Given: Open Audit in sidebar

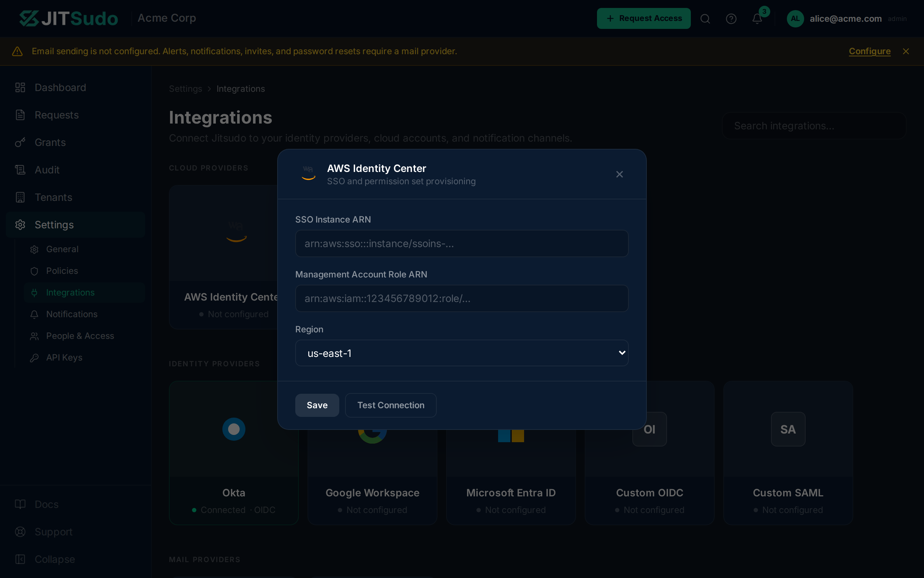Looking at the screenshot, I should pos(75,170).
